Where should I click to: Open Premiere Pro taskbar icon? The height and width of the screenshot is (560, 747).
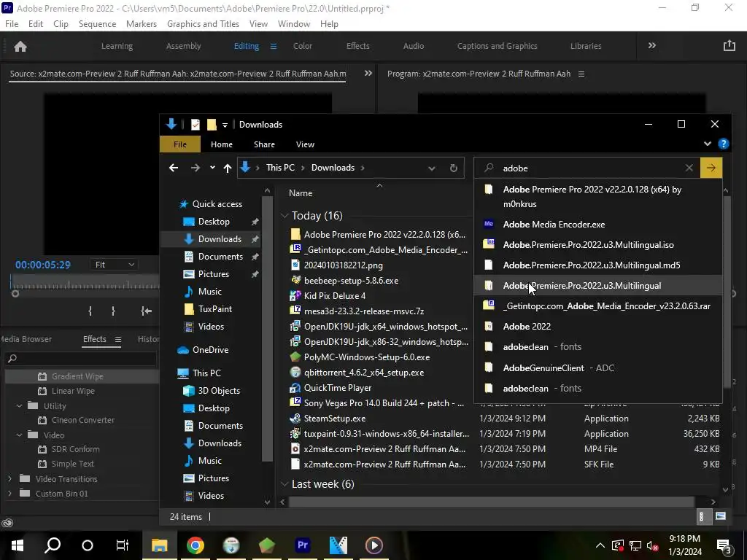point(303,545)
